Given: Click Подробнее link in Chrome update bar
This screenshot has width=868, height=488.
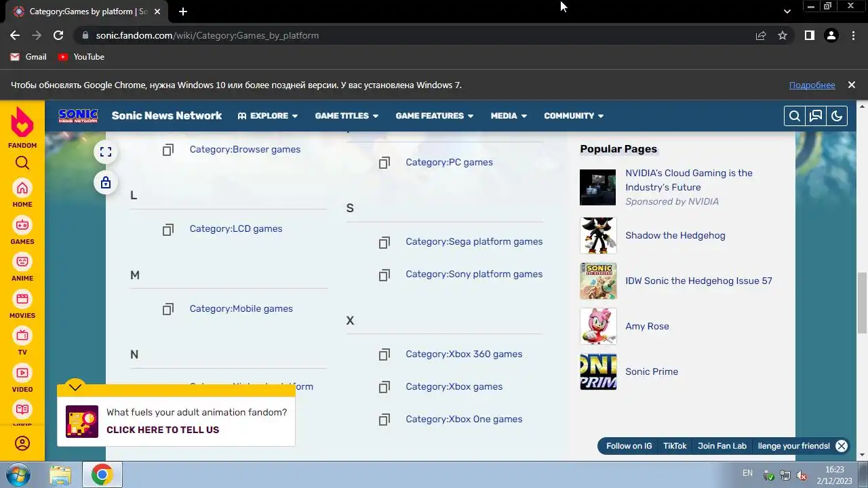Looking at the screenshot, I should [812, 85].
